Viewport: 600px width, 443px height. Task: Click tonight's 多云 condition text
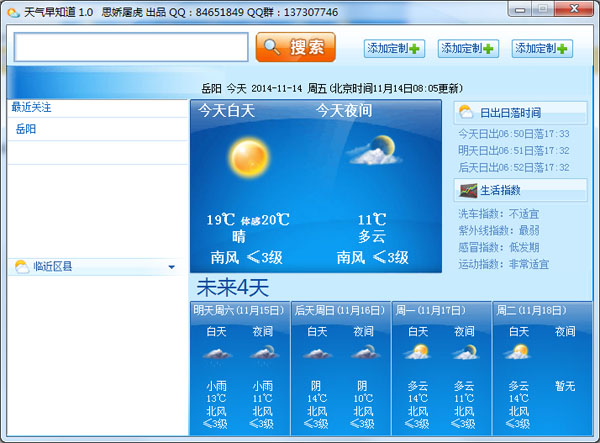click(x=372, y=236)
